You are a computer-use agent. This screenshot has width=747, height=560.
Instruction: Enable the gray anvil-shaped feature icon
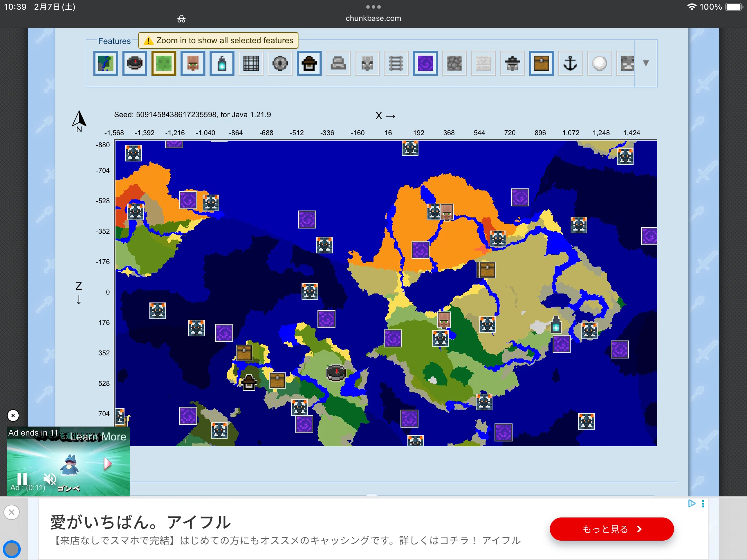pyautogui.click(x=338, y=63)
